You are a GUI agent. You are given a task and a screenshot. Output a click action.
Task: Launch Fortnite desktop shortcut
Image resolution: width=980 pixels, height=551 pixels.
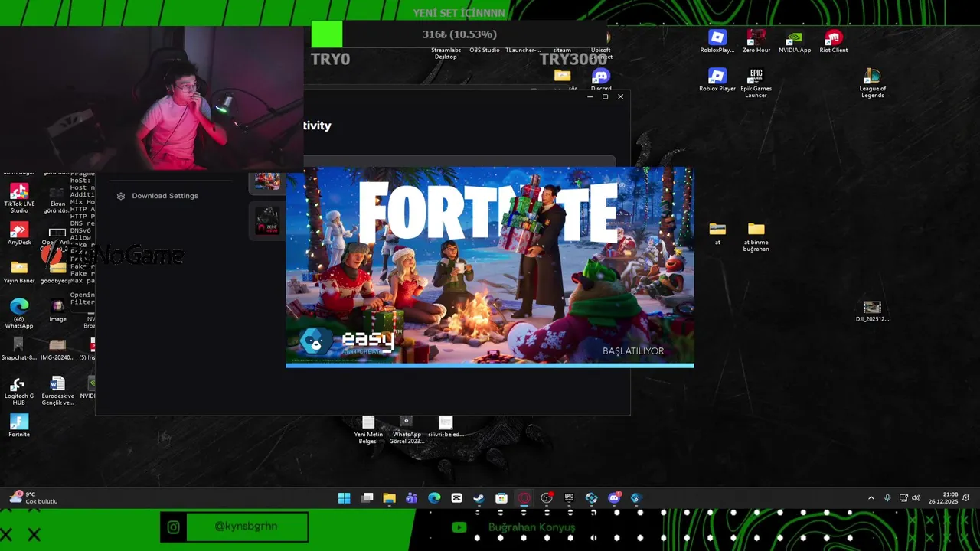19,425
